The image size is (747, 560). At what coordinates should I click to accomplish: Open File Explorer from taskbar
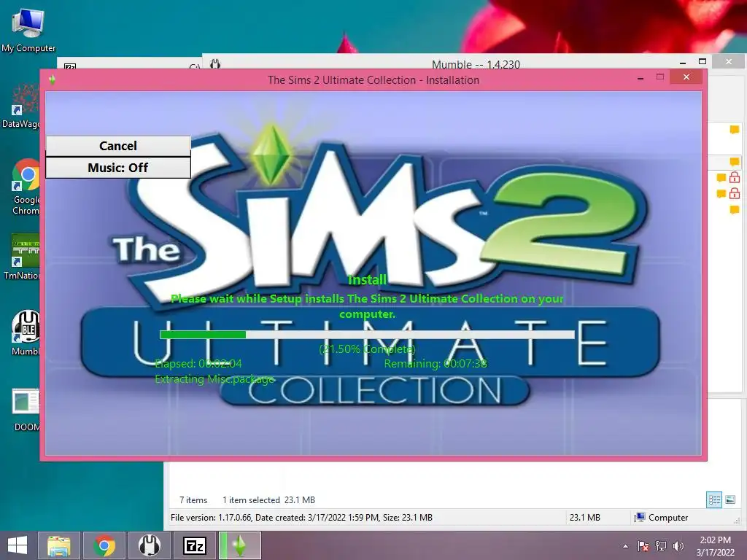tap(59, 545)
